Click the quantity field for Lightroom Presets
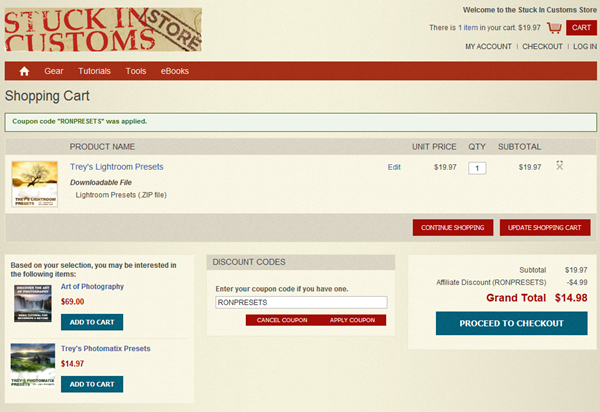600x412 pixels. tap(477, 168)
